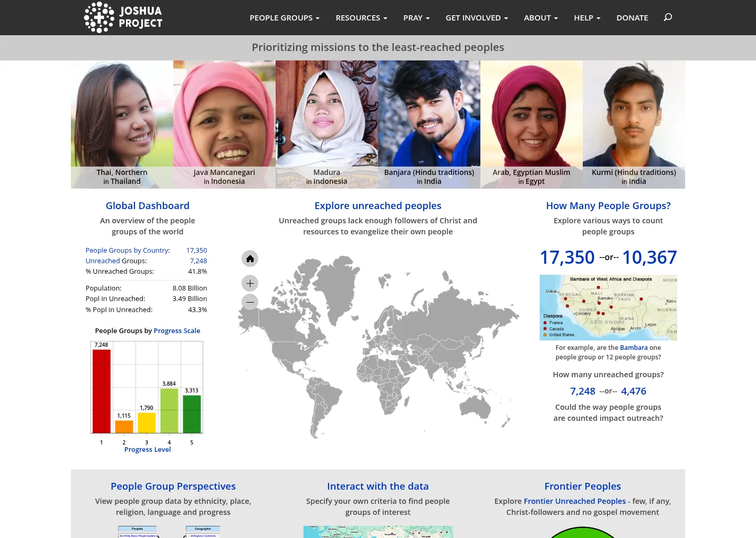Click the Progress Level axis link

pyautogui.click(x=148, y=450)
